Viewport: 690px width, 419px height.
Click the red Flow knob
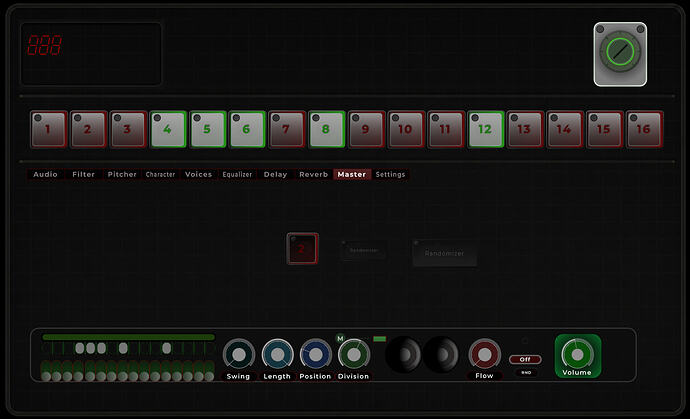point(484,354)
